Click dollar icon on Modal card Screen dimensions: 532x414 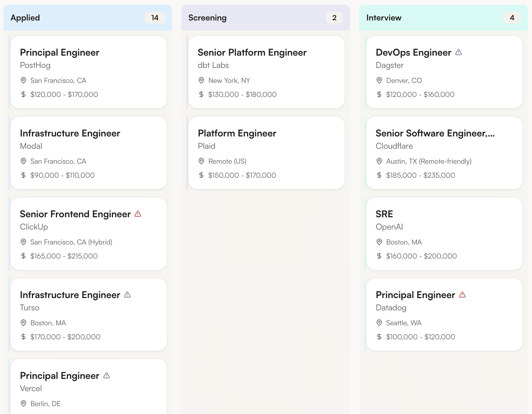coord(23,175)
